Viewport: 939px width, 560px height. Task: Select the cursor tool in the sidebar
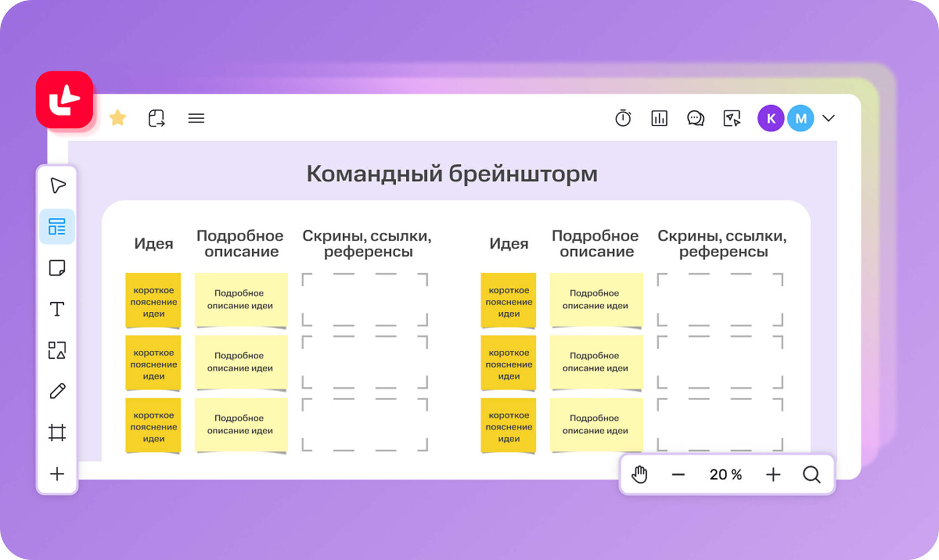click(58, 186)
